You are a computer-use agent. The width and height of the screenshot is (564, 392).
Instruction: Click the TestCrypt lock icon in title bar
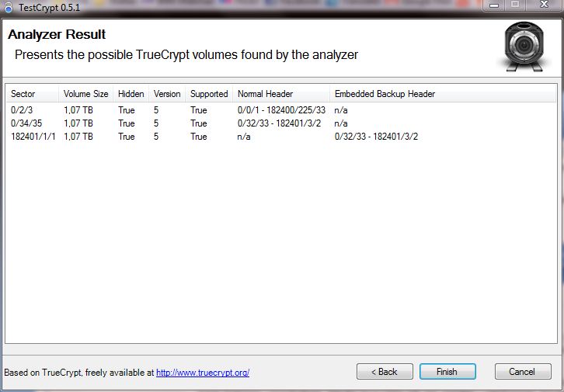click(x=9, y=7)
